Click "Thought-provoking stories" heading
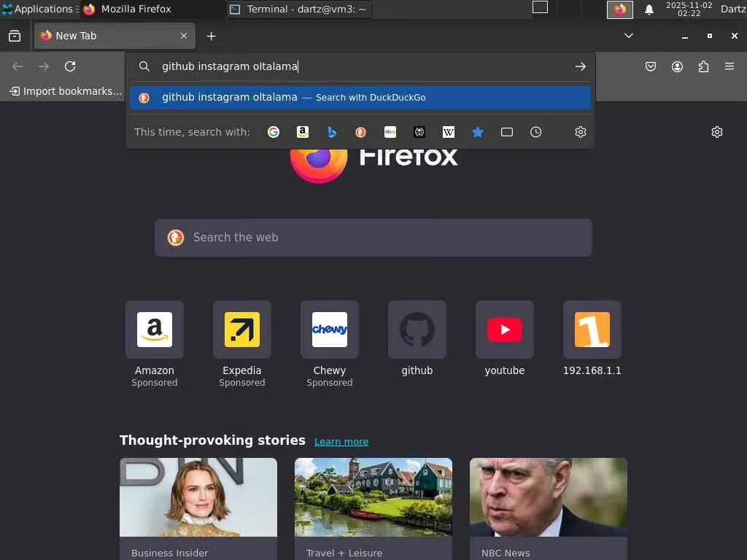747x560 pixels. tap(212, 440)
